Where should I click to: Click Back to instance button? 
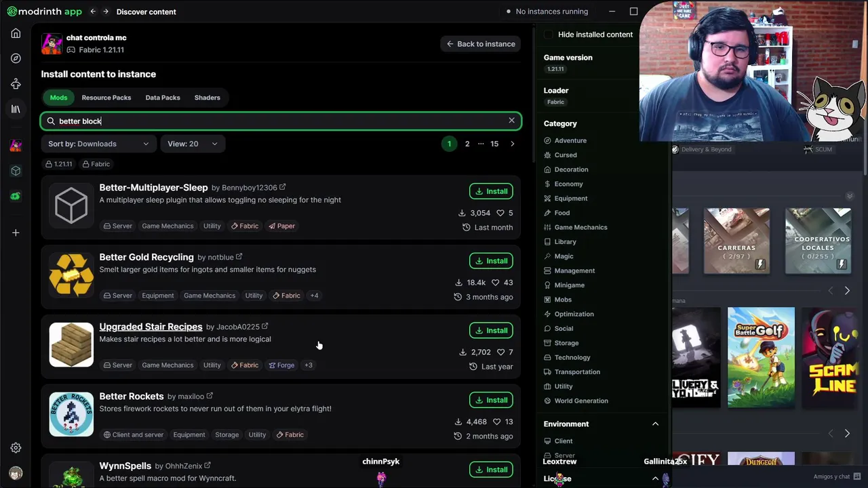[x=481, y=44]
